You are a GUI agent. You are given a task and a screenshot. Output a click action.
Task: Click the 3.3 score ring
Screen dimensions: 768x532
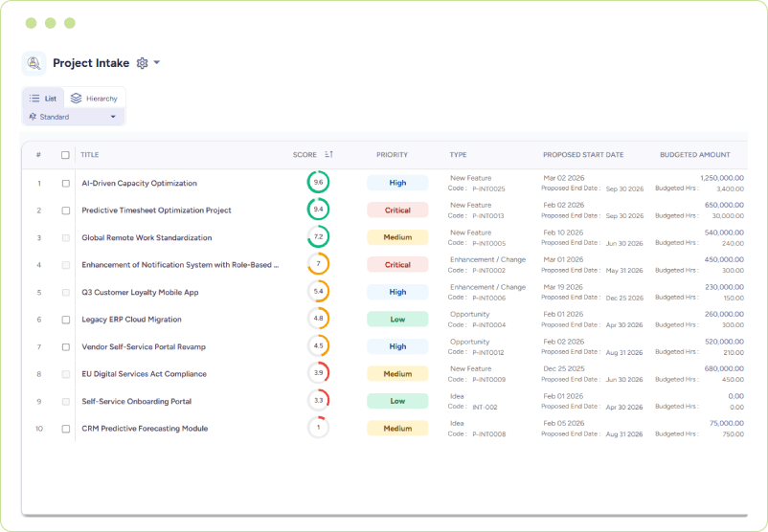tap(318, 400)
